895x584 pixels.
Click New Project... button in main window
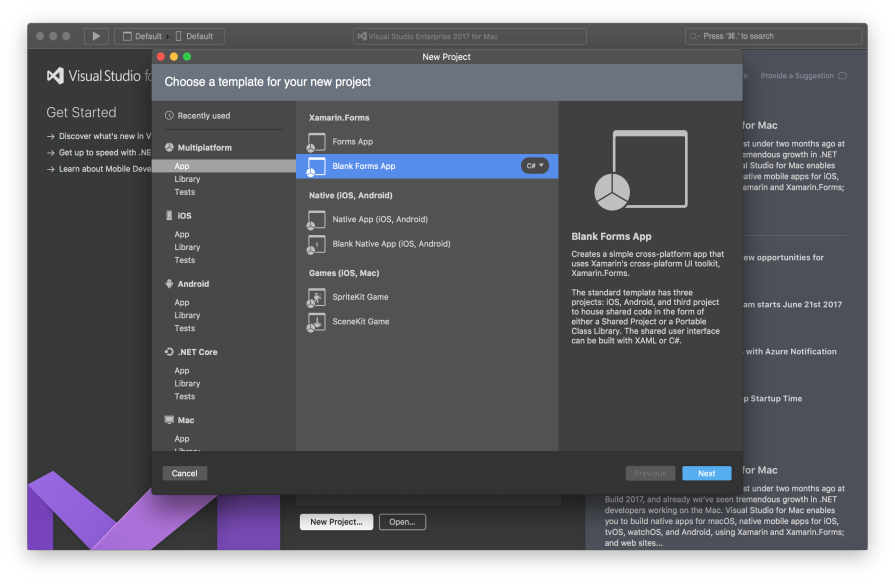(x=336, y=522)
